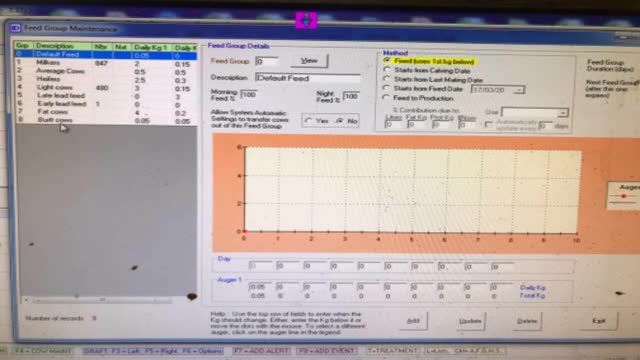Click the Night Feed % field
The width and height of the screenshot is (640, 360).
coord(351,96)
